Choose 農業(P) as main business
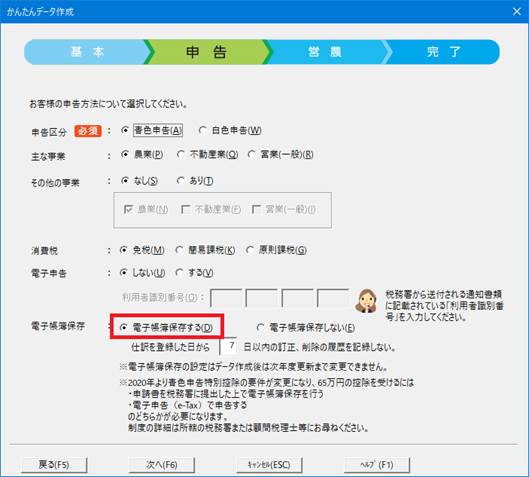 click(x=142, y=155)
